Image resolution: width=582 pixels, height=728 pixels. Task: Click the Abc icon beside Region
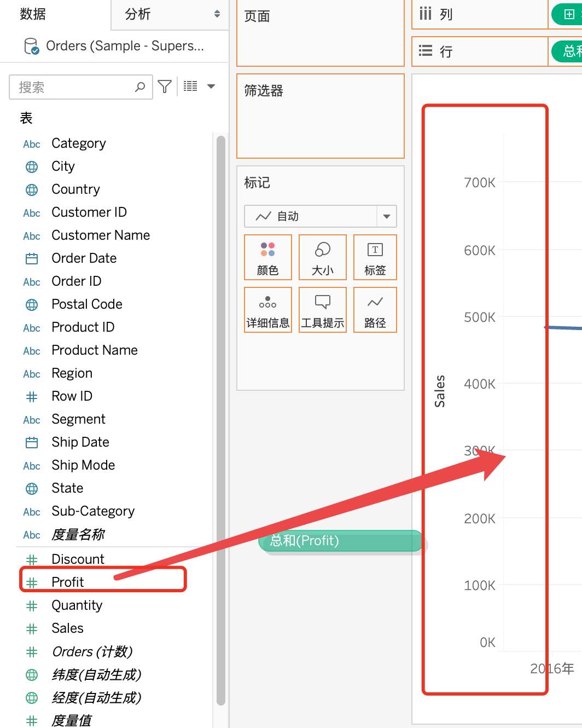point(32,374)
